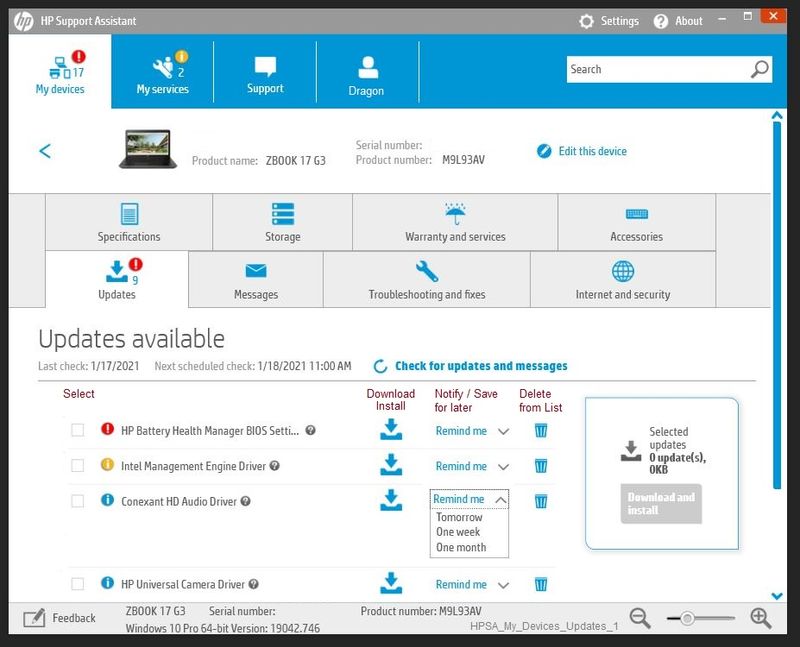Download Intel Management Engine Driver update

[x=391, y=465]
